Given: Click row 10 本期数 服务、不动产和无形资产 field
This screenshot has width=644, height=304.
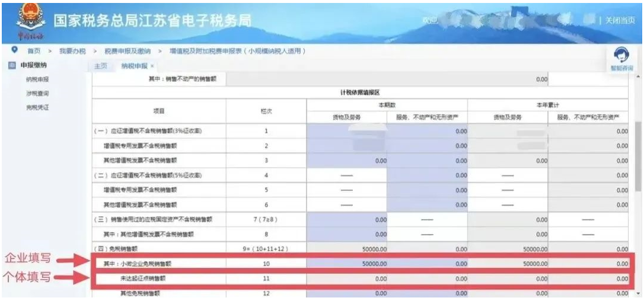Looking at the screenshot, I should coord(427,264).
